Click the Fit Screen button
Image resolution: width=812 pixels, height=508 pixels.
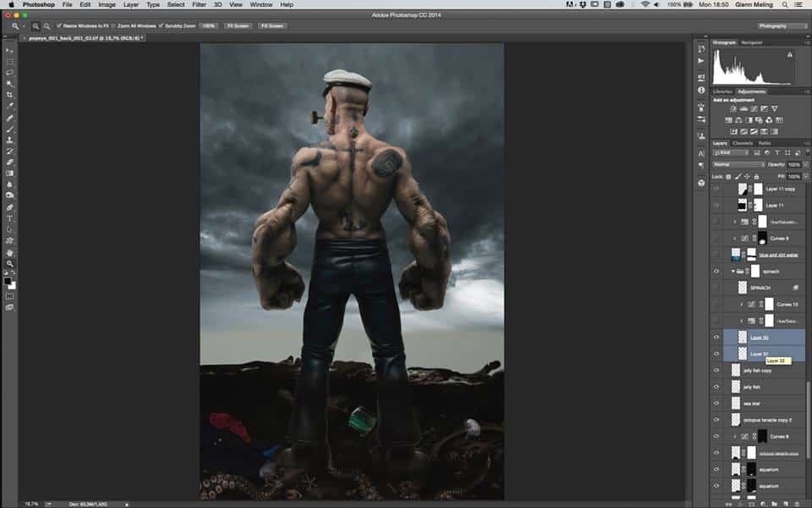click(236, 26)
